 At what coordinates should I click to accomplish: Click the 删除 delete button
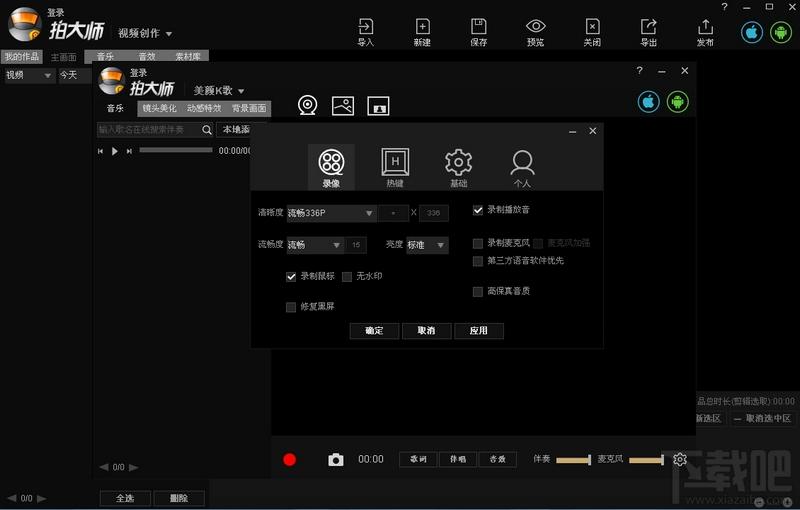tap(179, 498)
